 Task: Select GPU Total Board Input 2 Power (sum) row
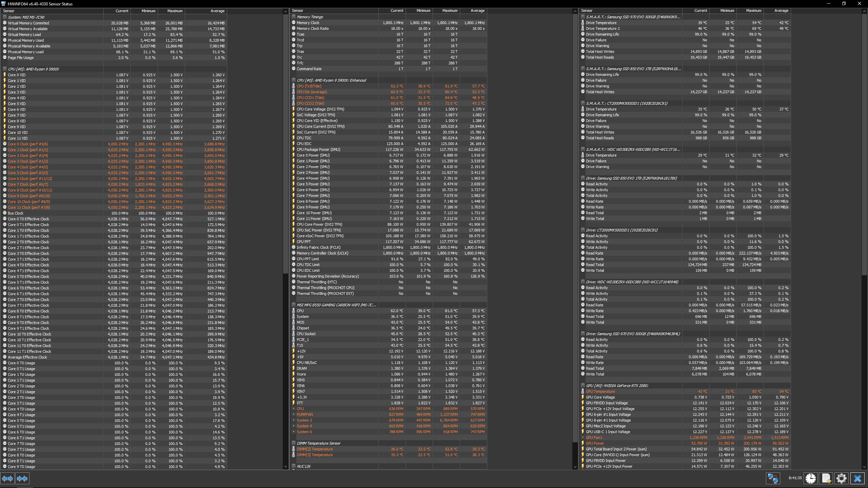pyautogui.click(x=685, y=449)
